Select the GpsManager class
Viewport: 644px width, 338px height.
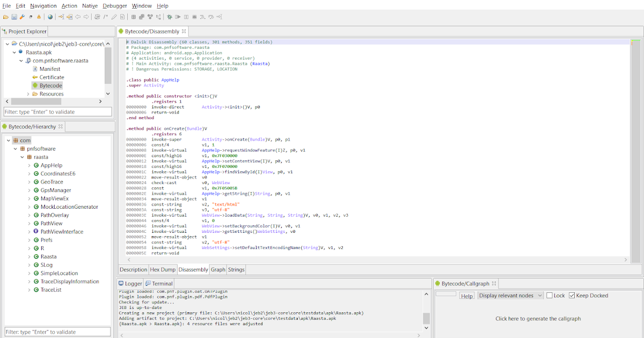click(56, 190)
